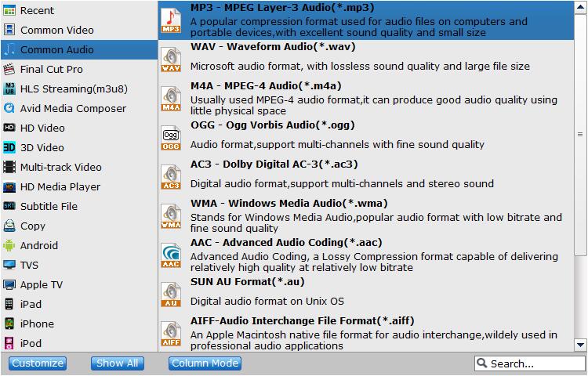
Task: Select the Subtitle File category
Action: [x=79, y=206]
